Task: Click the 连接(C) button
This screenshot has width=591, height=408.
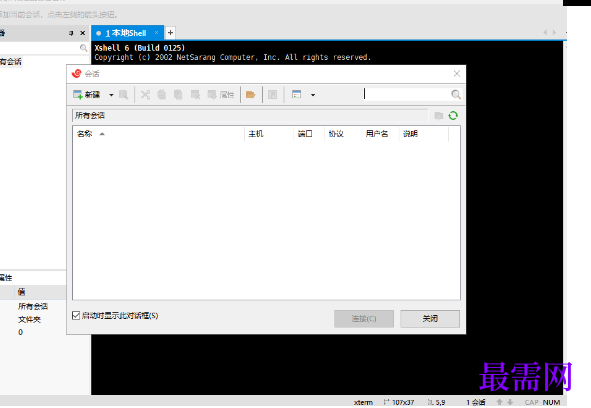Action: 364,319
